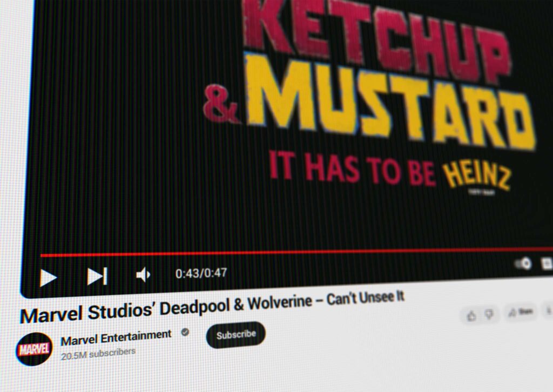Viewport: 553px width, 392px height.
Task: Dislike the video with thumbs down
Action: pyautogui.click(x=489, y=314)
